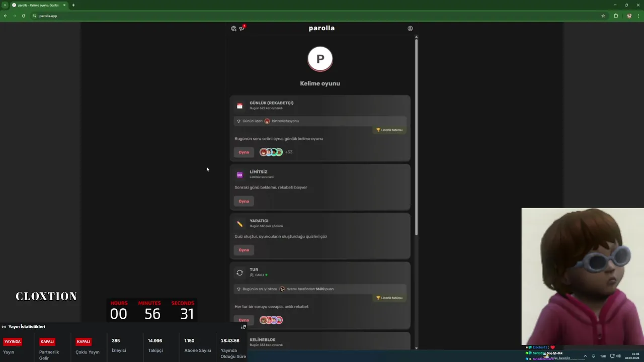This screenshot has height=362, width=644.
Task: Click birtrenistasyonu leader avatar
Action: click(267, 121)
